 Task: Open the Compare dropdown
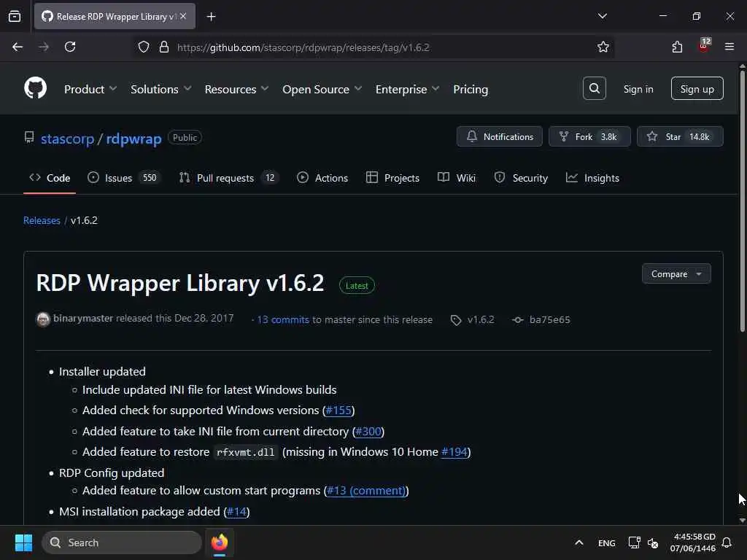click(676, 274)
